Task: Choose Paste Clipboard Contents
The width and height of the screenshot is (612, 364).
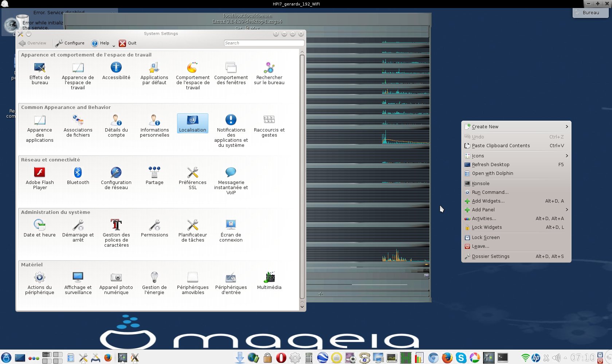Action: [x=516, y=145]
